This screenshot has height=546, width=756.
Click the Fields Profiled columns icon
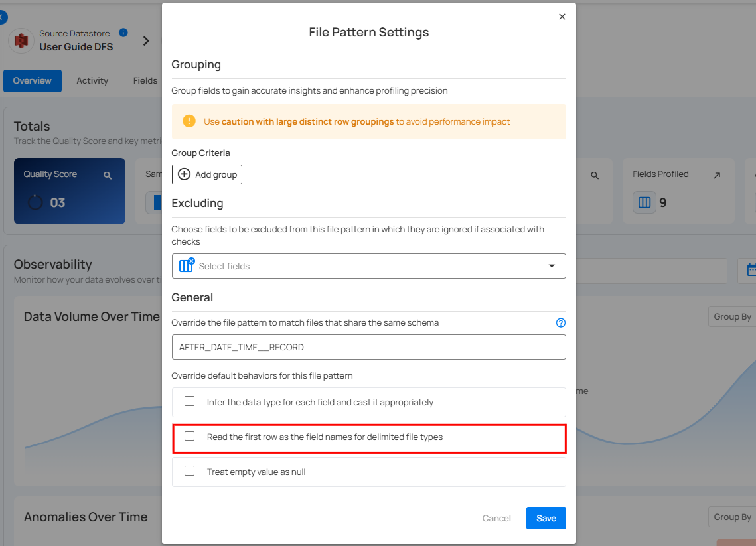click(x=644, y=202)
